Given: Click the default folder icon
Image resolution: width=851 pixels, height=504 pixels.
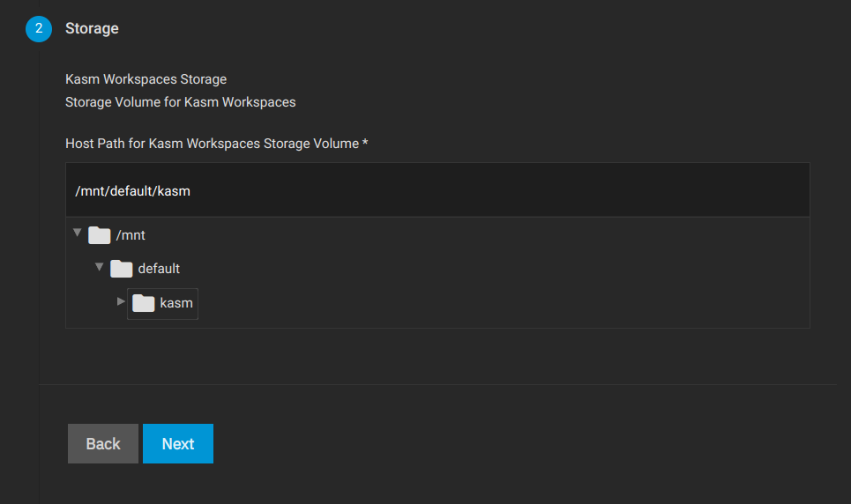Looking at the screenshot, I should [x=122, y=269].
